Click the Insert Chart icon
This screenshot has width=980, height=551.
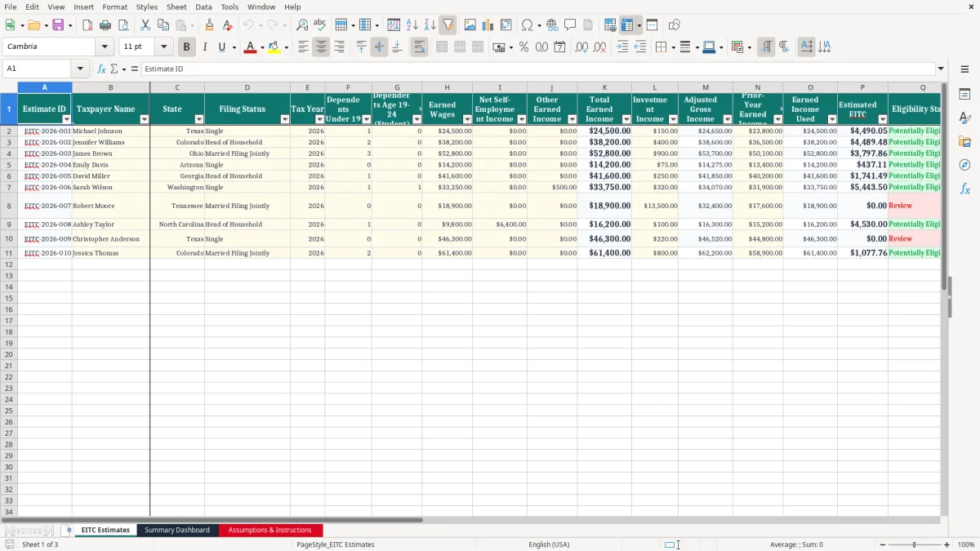point(488,25)
